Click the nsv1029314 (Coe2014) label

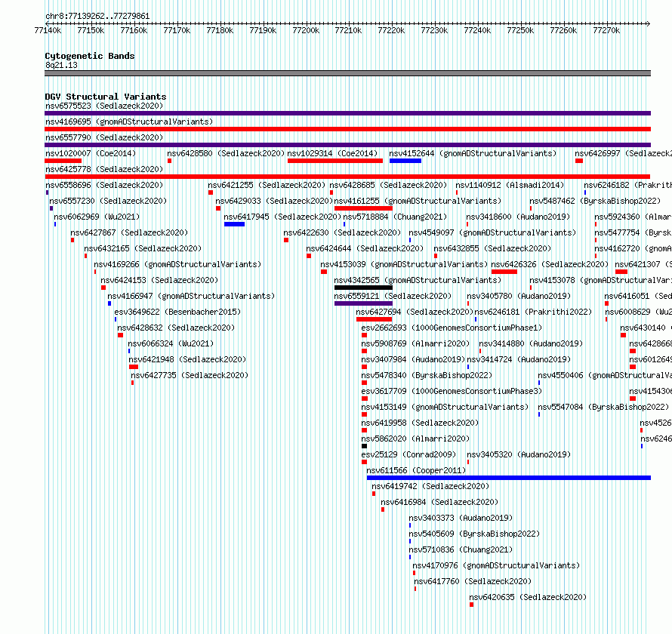pyautogui.click(x=332, y=153)
